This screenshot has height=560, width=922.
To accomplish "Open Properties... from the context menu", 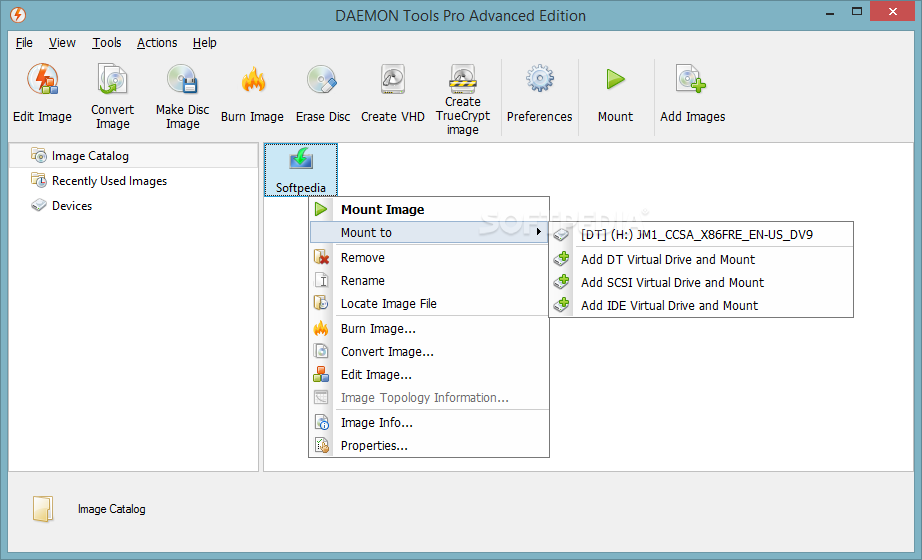I will [429, 446].
